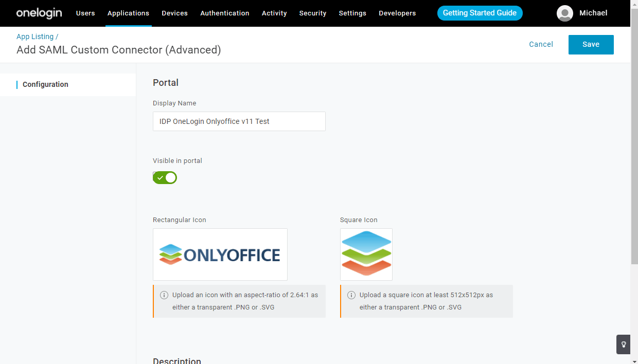Open the Activity menu

tap(274, 13)
